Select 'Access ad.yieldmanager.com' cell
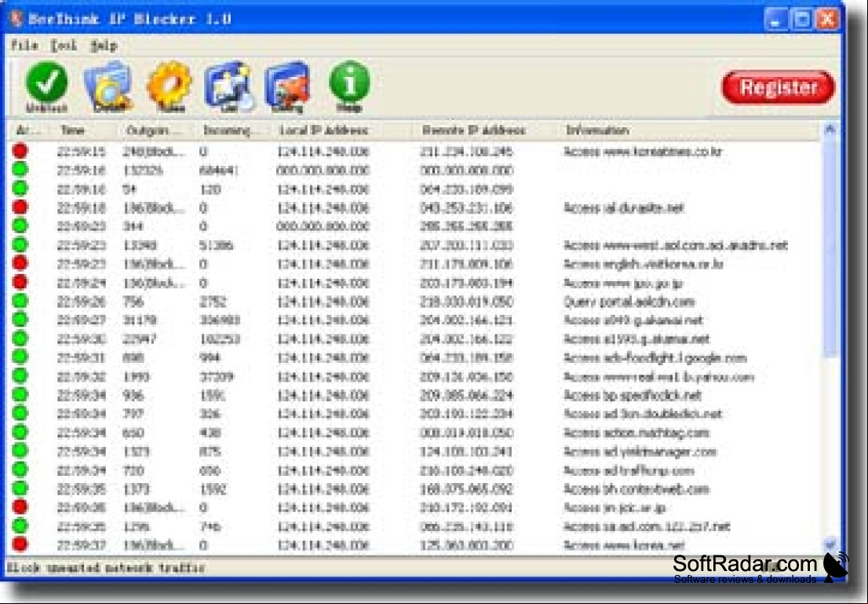Image resolution: width=868 pixels, height=604 pixels. click(x=640, y=452)
